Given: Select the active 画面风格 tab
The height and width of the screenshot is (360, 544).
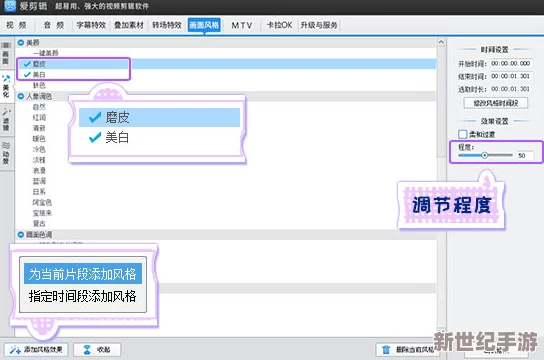Looking at the screenshot, I should tap(204, 25).
